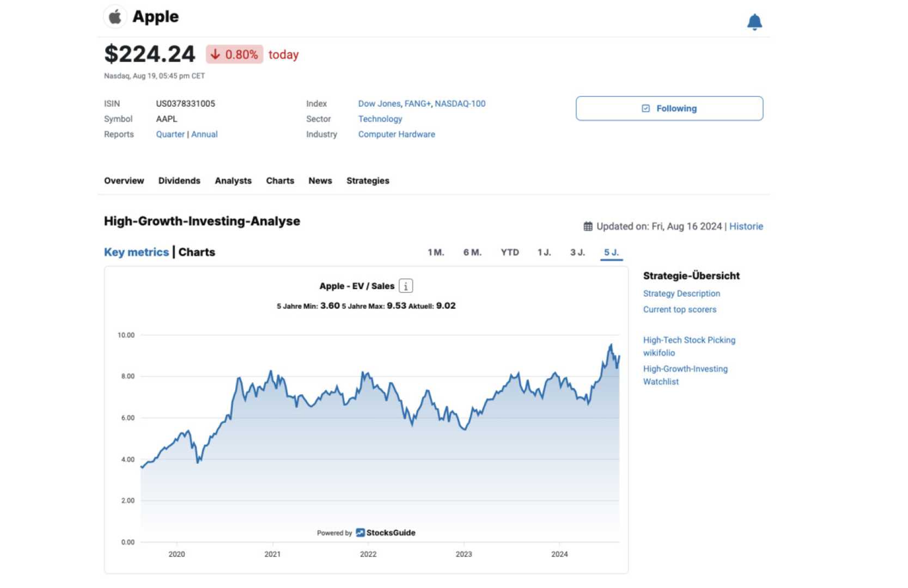Click the notification bell icon
Screen dimensions: 908x588
pyautogui.click(x=755, y=21)
